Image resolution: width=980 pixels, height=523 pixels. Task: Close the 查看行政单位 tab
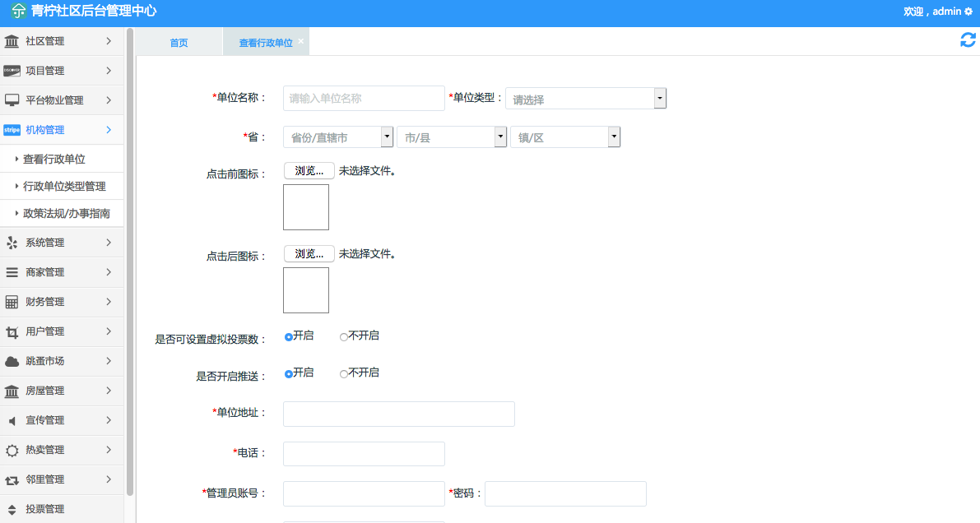tap(300, 41)
